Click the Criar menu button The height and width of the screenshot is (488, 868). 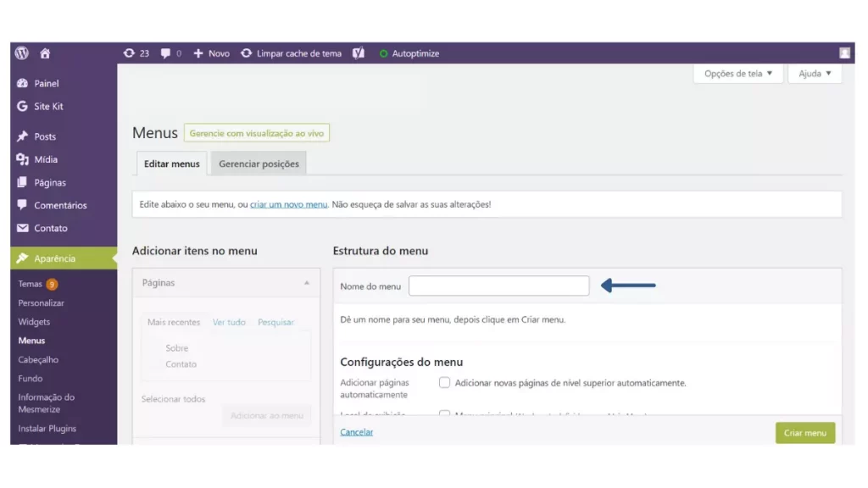(805, 433)
